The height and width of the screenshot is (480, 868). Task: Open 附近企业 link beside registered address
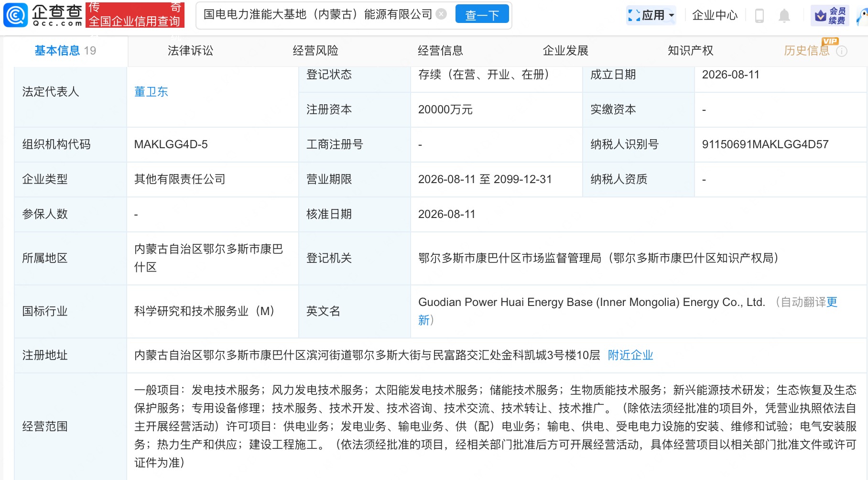click(x=630, y=355)
